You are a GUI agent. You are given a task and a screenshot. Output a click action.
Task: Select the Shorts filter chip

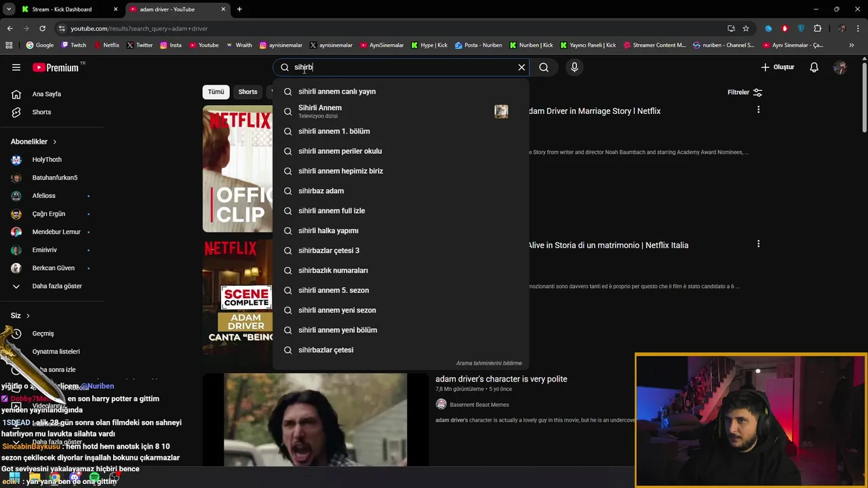pos(248,91)
